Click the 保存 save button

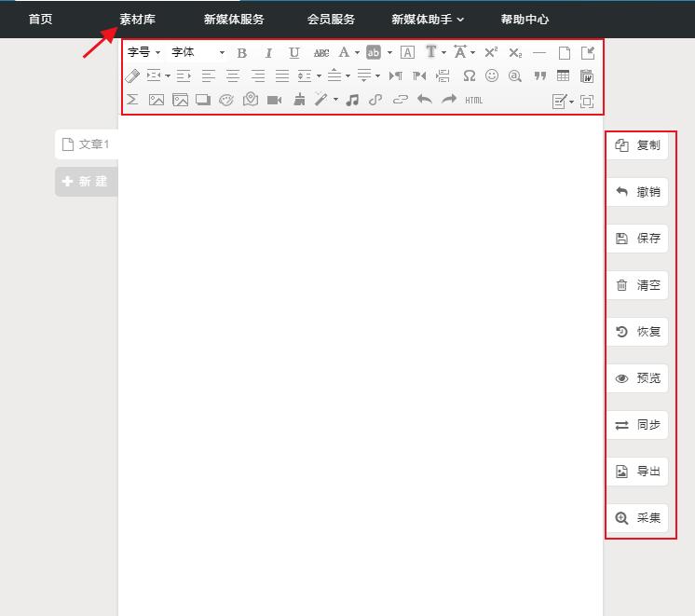click(637, 239)
